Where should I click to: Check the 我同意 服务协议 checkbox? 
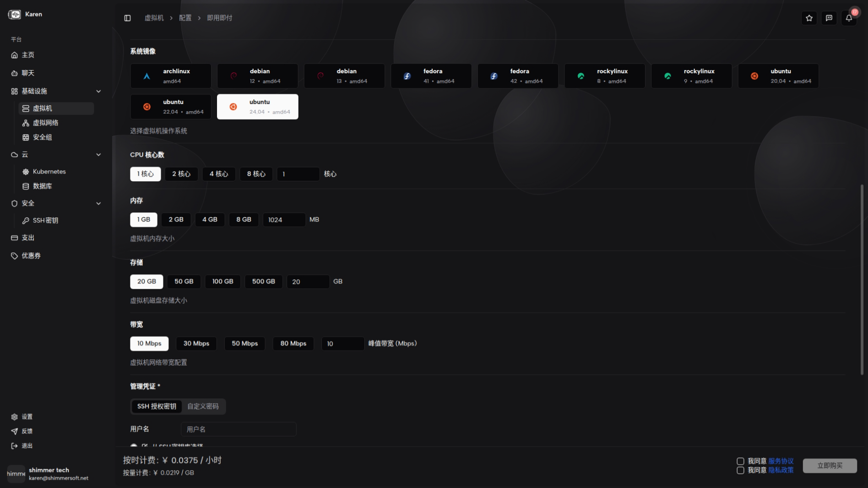pyautogui.click(x=740, y=461)
